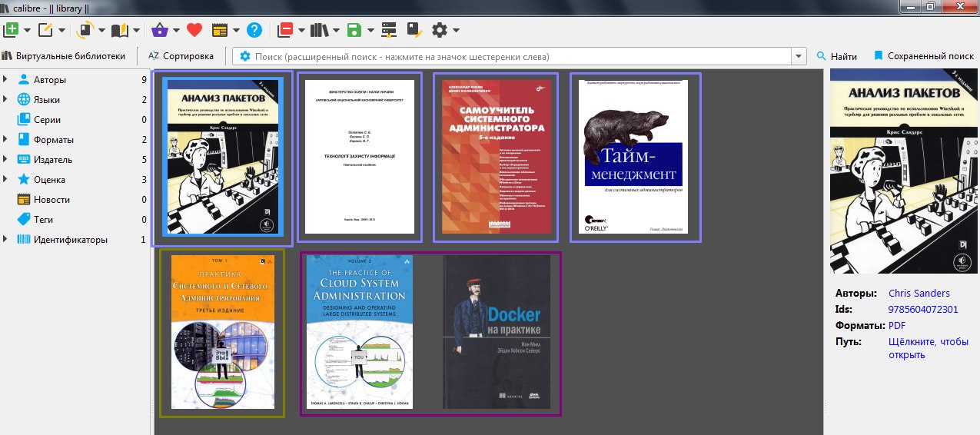This screenshot has height=435, width=980.
Task: Open Preferences gear icon
Action: click(440, 30)
